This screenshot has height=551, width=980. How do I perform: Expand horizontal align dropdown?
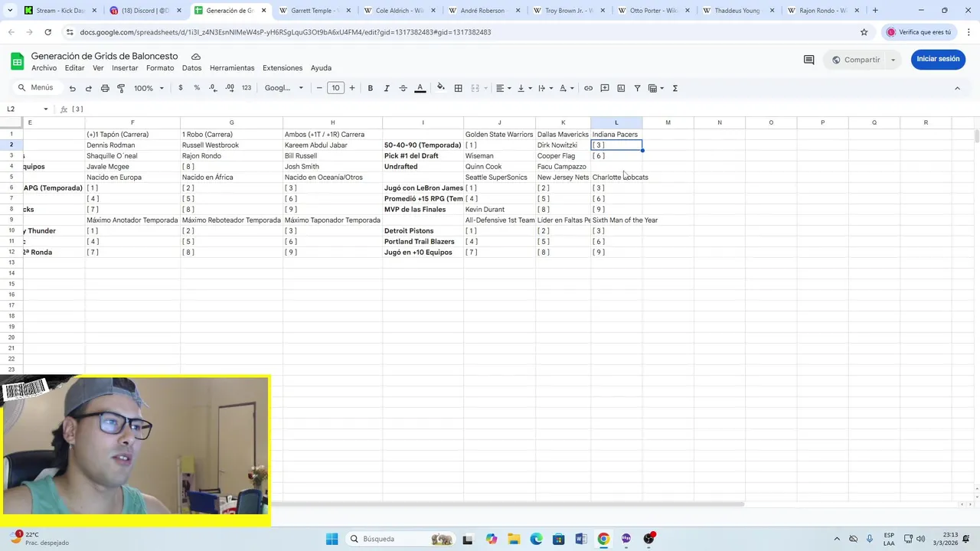click(x=503, y=88)
